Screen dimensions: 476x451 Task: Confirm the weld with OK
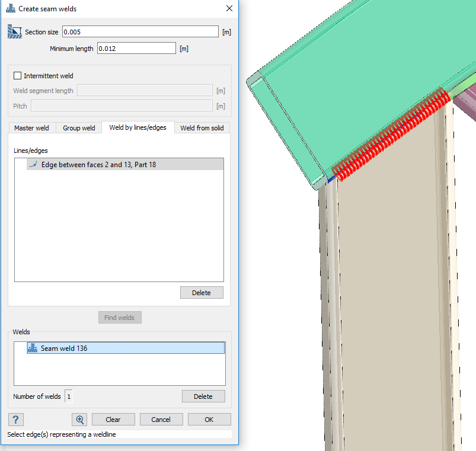[209, 420]
